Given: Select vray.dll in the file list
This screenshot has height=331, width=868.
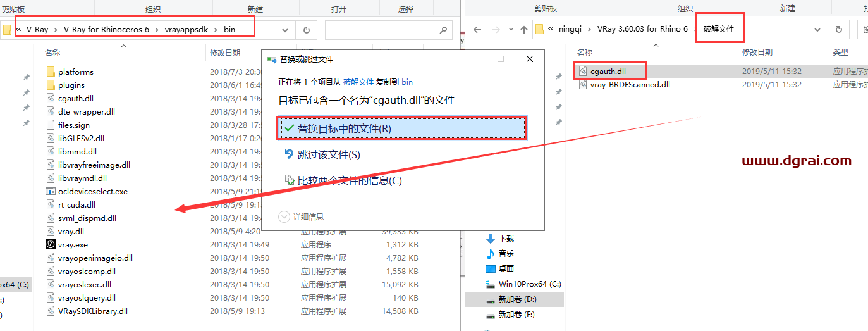Looking at the screenshot, I should [x=71, y=232].
